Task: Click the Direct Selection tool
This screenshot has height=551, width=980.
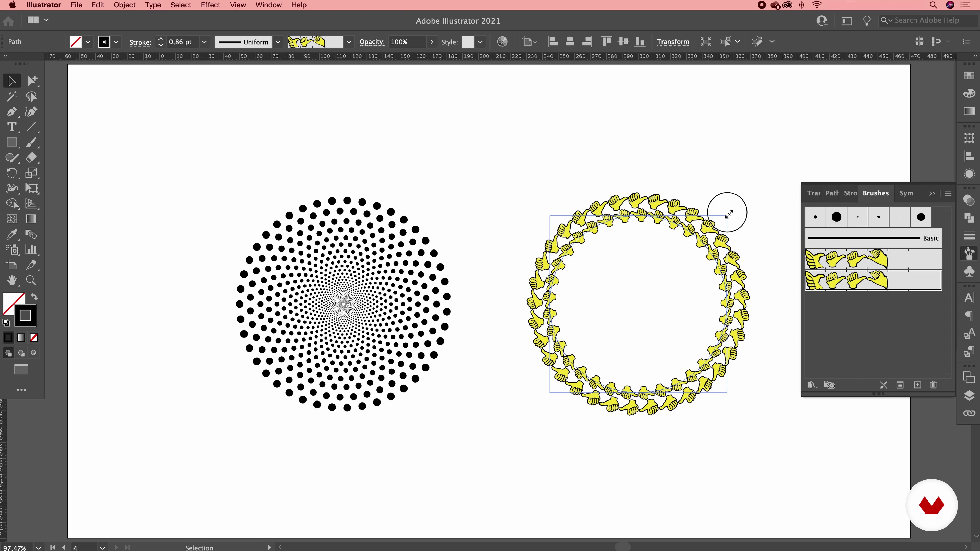Action: click(x=32, y=81)
